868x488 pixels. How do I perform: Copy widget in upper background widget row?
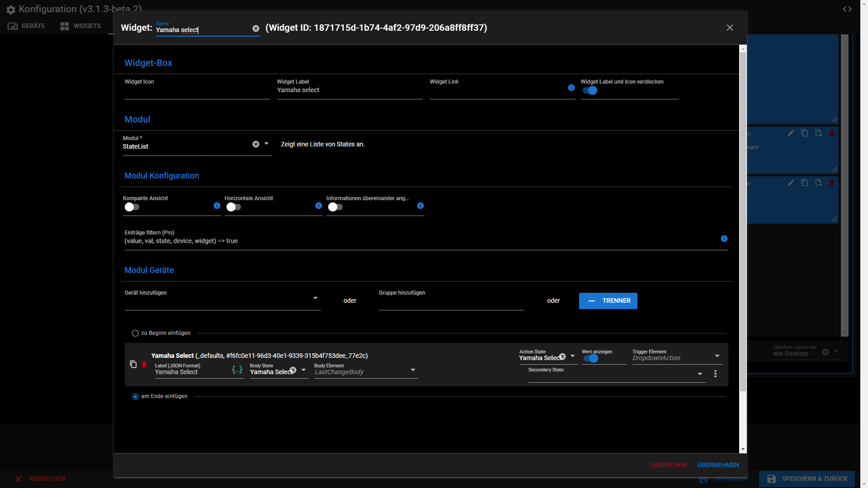pyautogui.click(x=805, y=133)
